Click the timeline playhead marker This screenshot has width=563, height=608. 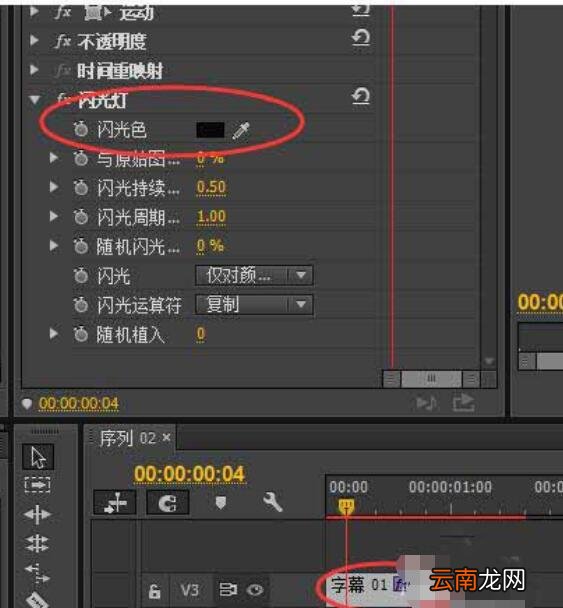coord(346,506)
